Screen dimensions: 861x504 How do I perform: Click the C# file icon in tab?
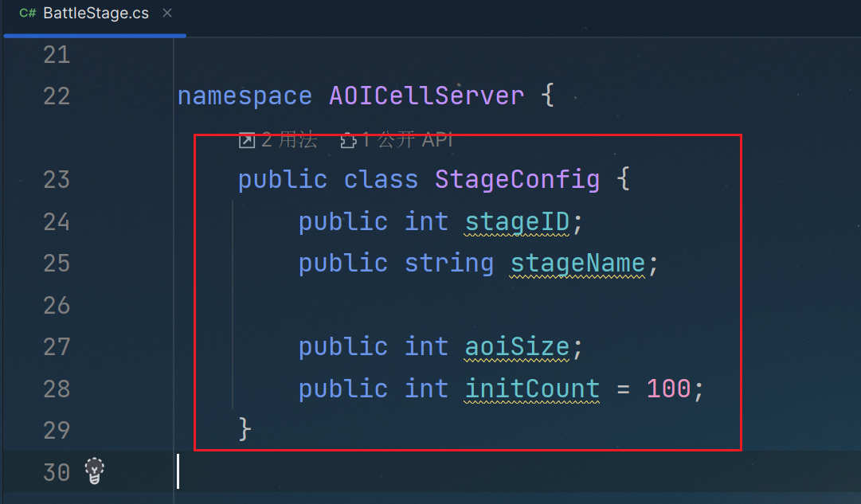(x=28, y=14)
